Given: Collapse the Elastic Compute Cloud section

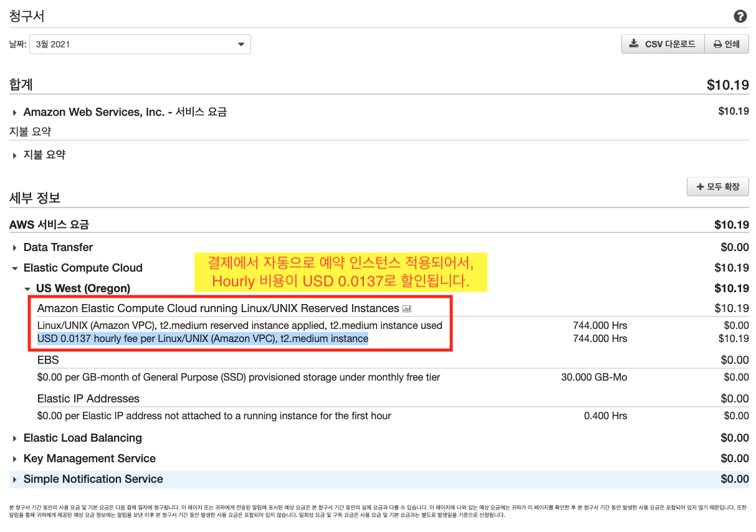Looking at the screenshot, I should pyautogui.click(x=77, y=268).
